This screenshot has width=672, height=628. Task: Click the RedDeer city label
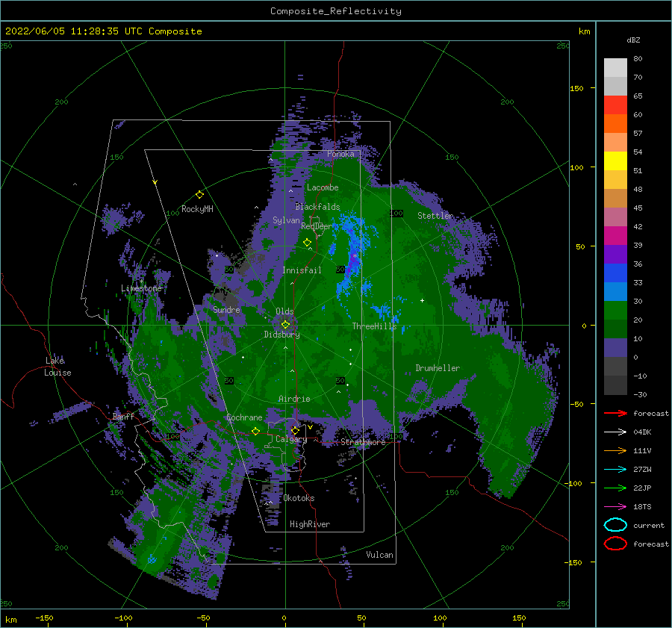317,226
